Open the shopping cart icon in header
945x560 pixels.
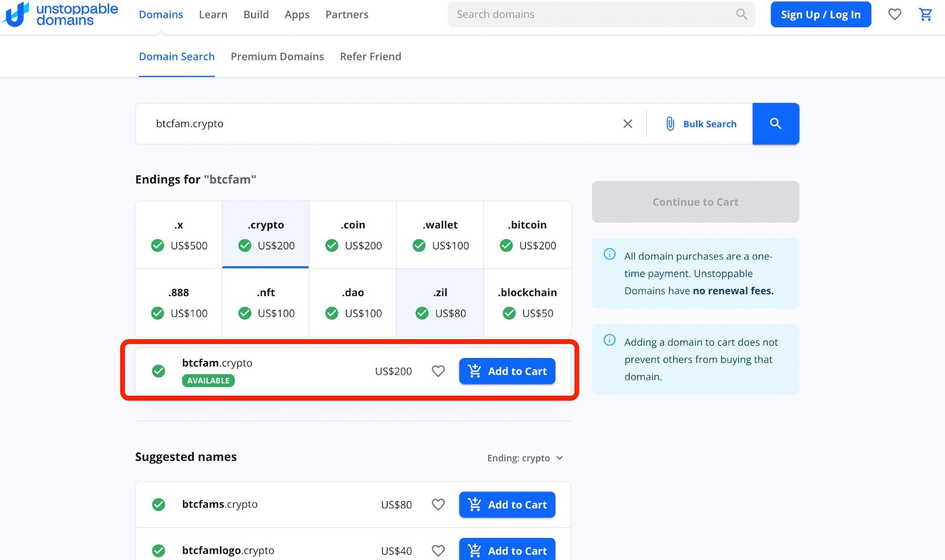click(x=926, y=15)
